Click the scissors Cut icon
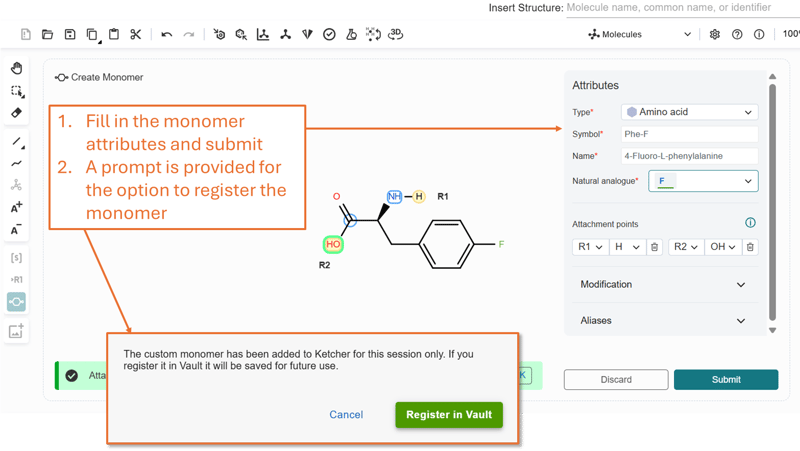 click(136, 35)
